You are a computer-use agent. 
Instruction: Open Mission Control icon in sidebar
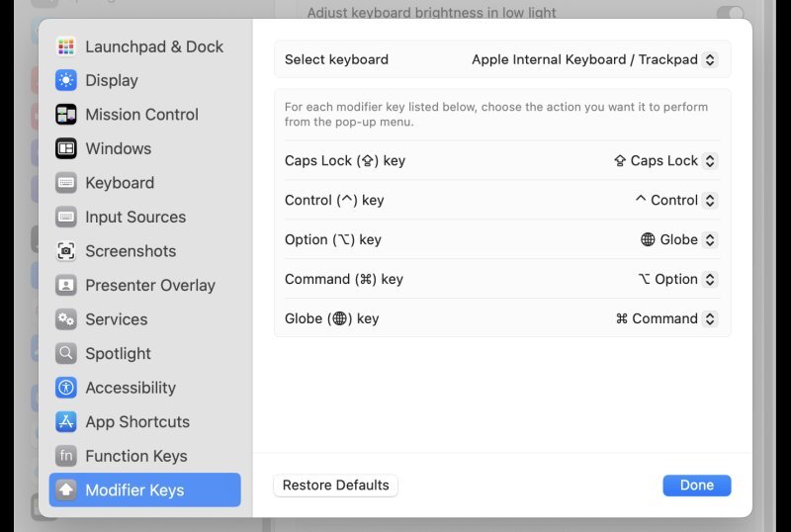[x=66, y=115]
